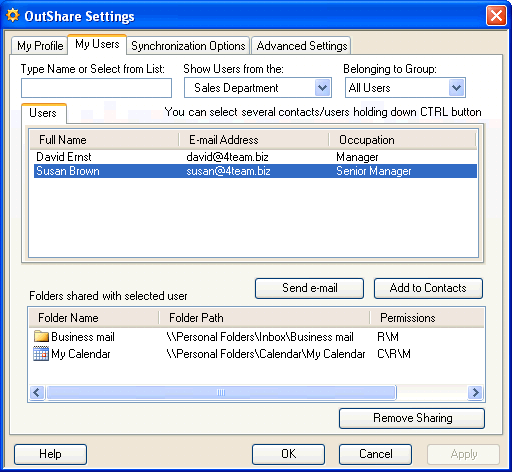Open Help for OutShare Settings
512x472 pixels.
pyautogui.click(x=50, y=454)
